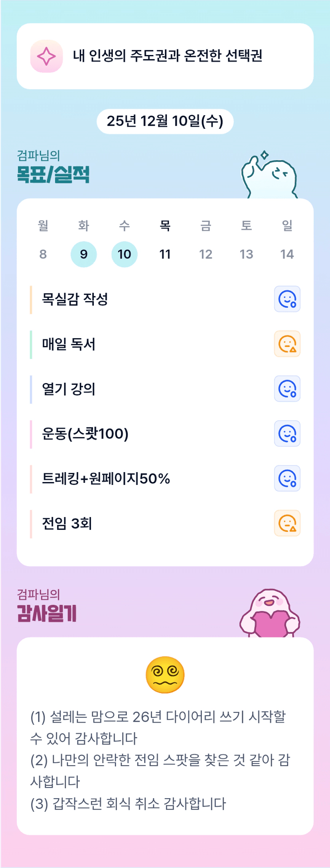Screen dimensions: 330x868
Task: Click the 25년 12월 10일(수) date pill
Action: (165, 121)
